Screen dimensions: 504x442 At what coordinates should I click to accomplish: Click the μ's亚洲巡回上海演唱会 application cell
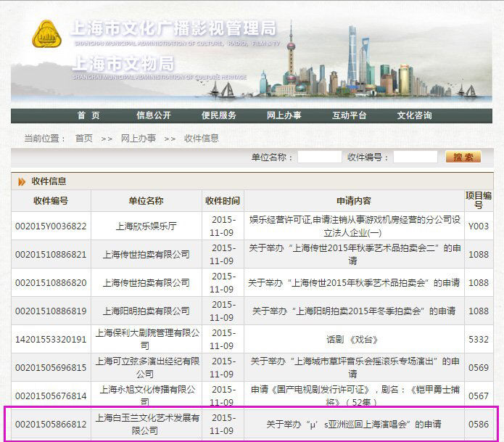click(x=354, y=425)
